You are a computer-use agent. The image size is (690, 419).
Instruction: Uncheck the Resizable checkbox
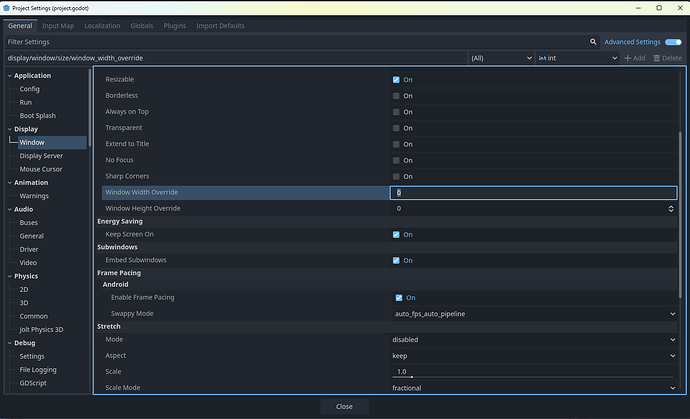[396, 80]
